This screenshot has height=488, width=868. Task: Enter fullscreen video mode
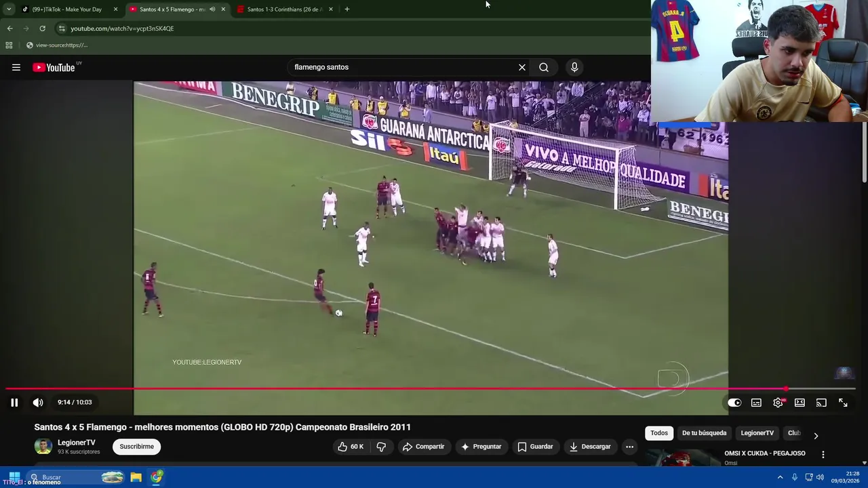843,403
